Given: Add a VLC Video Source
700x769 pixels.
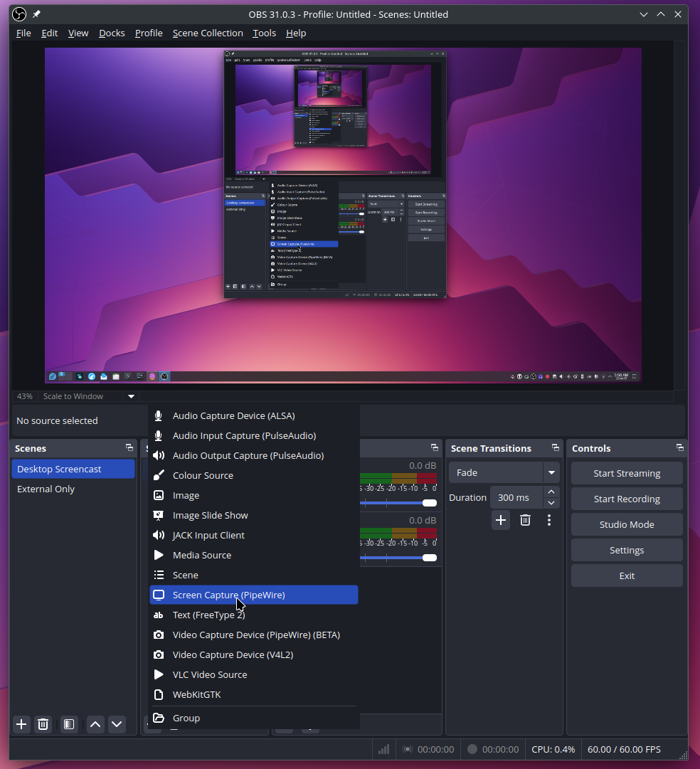Looking at the screenshot, I should click(x=254, y=674).
